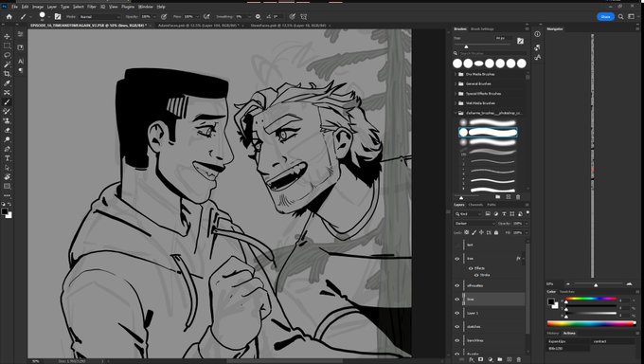
Task: Hide the selected lines layer
Action: [x=457, y=299]
